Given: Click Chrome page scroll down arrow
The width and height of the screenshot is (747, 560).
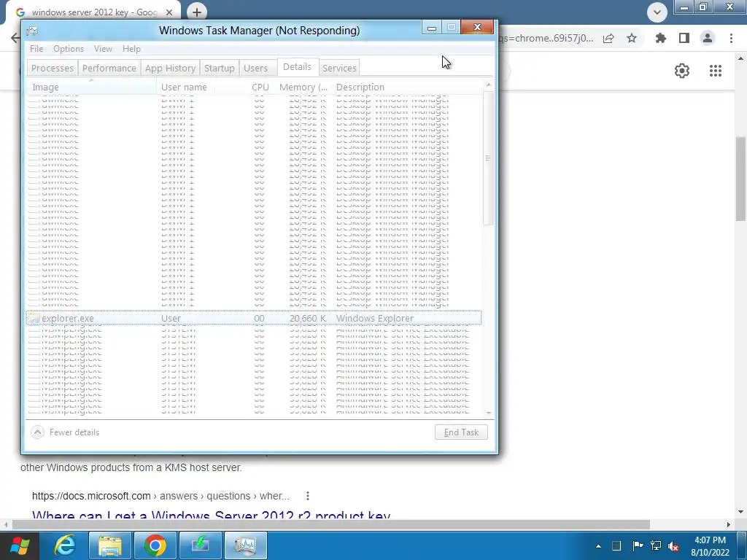Looking at the screenshot, I should 741,512.
